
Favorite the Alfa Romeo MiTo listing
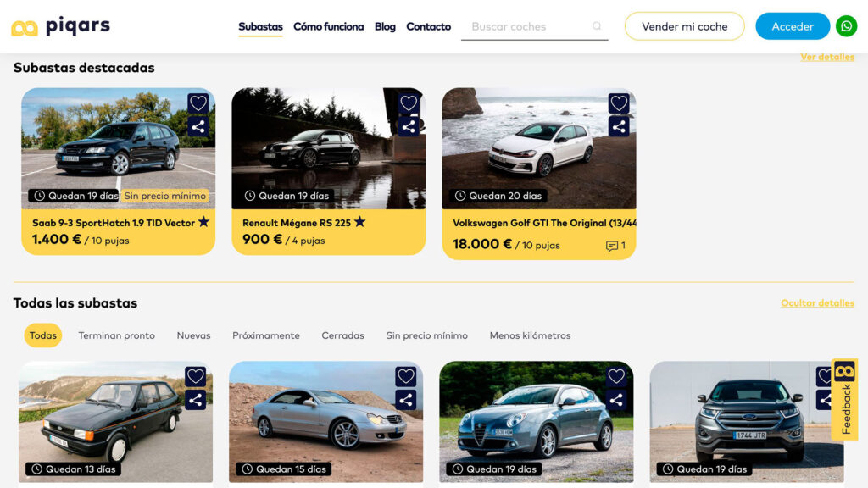[x=616, y=376]
